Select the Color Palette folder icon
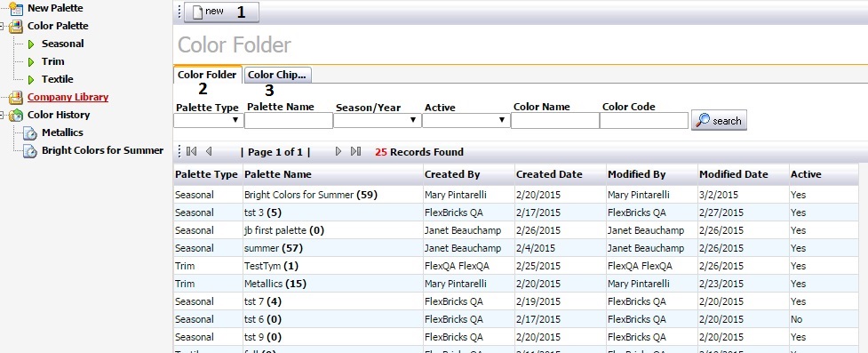868x353 pixels. [15, 26]
